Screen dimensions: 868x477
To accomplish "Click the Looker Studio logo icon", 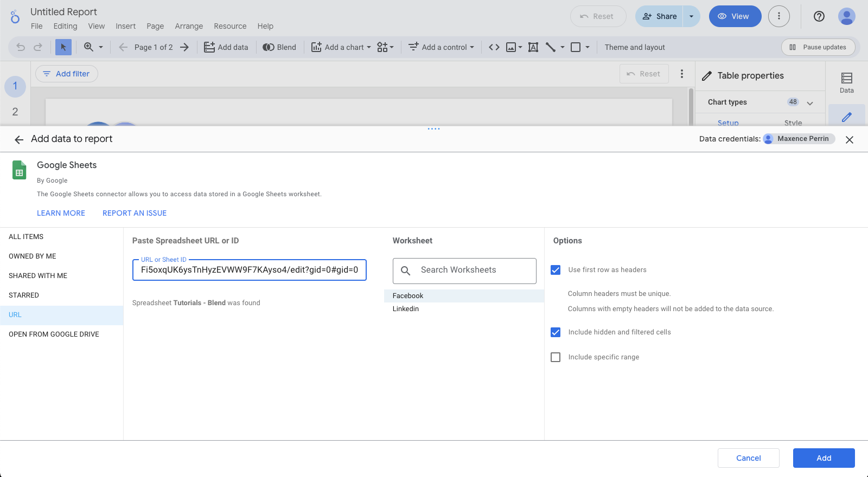I will point(15,17).
